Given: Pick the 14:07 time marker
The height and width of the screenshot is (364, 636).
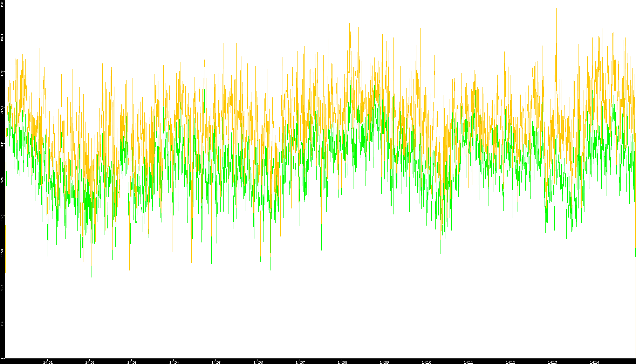Looking at the screenshot, I should click(x=300, y=362).
